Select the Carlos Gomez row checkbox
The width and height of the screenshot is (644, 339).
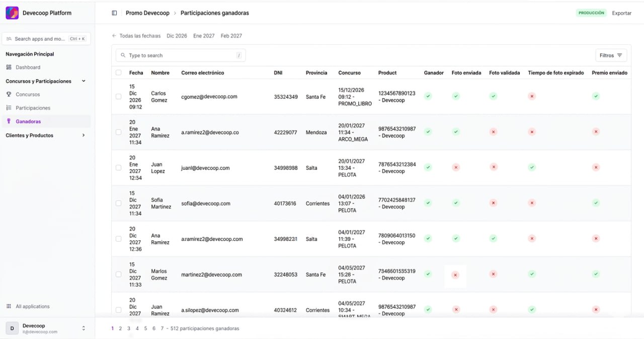pyautogui.click(x=119, y=97)
